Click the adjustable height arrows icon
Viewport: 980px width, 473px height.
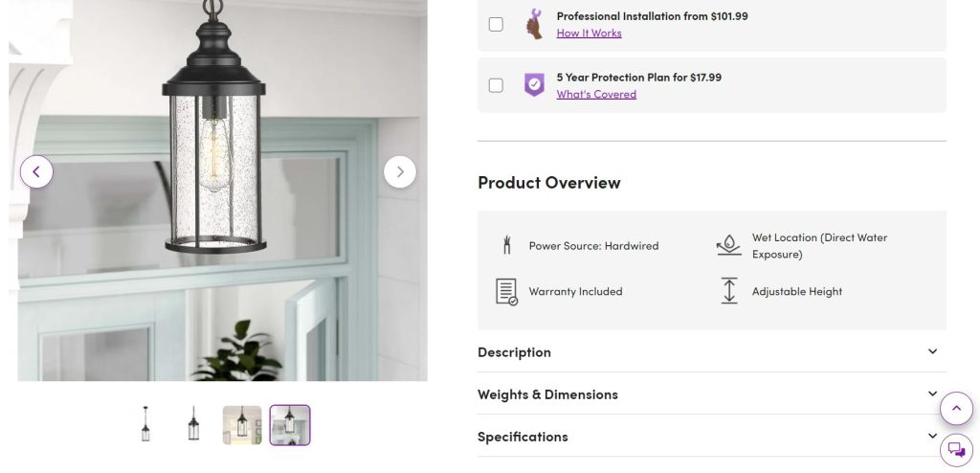click(x=729, y=291)
